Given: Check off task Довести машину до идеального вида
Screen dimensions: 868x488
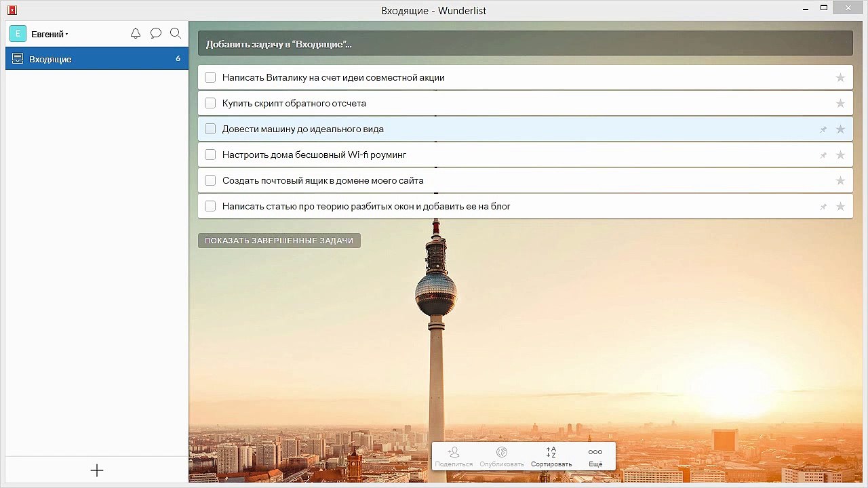Looking at the screenshot, I should 210,129.
